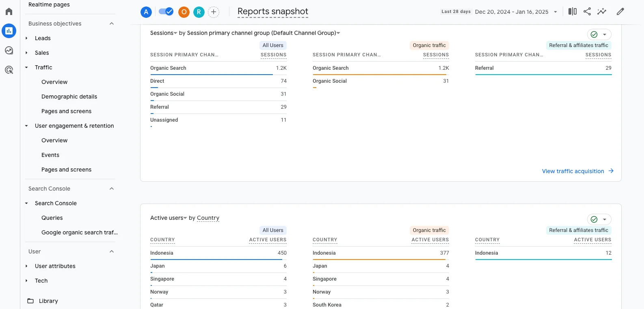Click the blue Organic Search sessions bar
Image resolution: width=644 pixels, height=309 pixels.
click(211, 75)
